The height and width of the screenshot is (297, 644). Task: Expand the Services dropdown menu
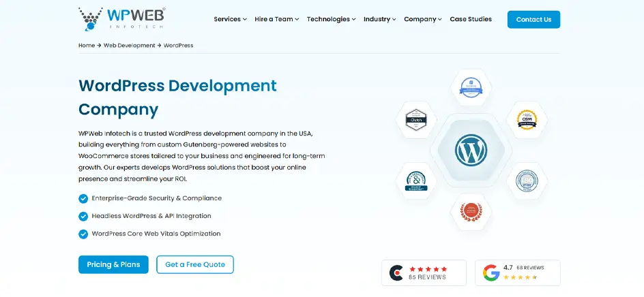pyautogui.click(x=230, y=19)
